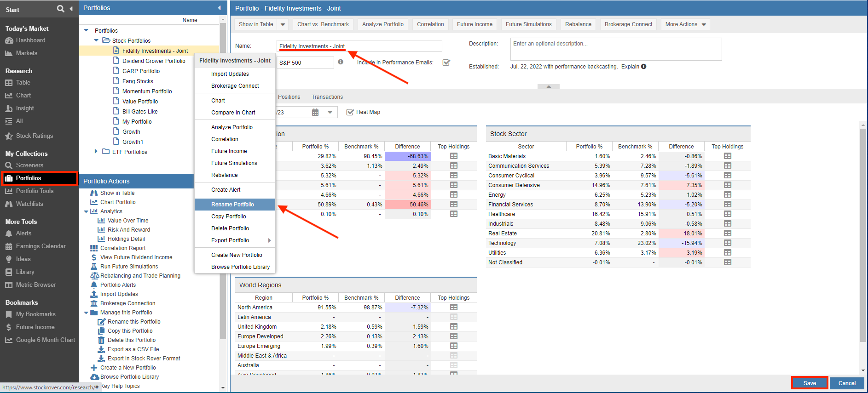Open the Show in Table dropdown arrow
The height and width of the screenshot is (393, 868).
tap(283, 25)
